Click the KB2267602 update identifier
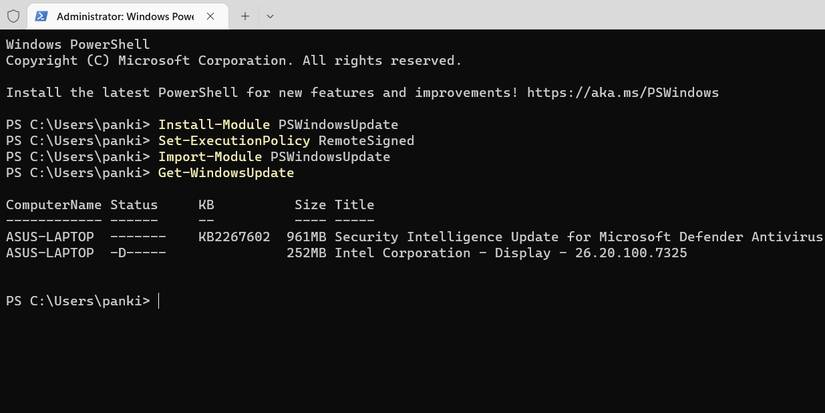 234,237
